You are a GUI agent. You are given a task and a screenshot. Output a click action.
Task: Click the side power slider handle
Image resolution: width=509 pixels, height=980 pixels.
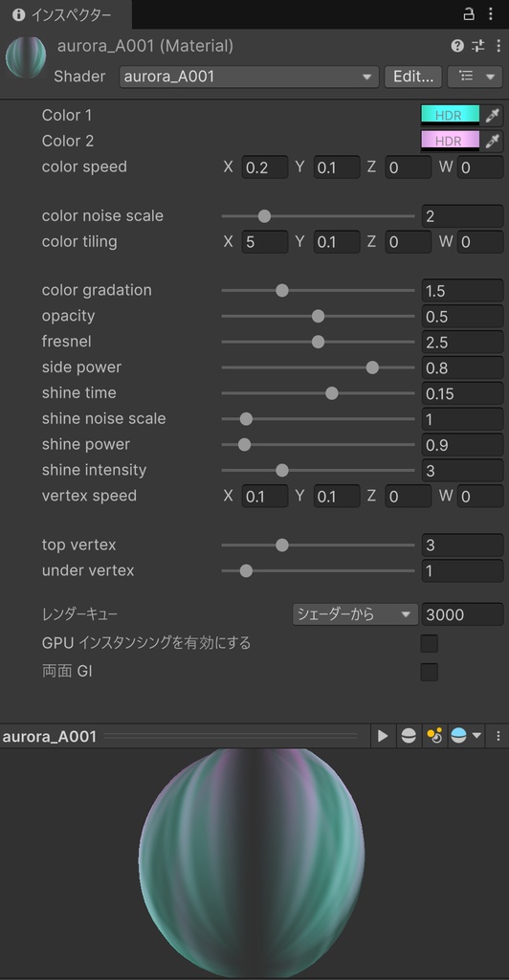coord(372,367)
